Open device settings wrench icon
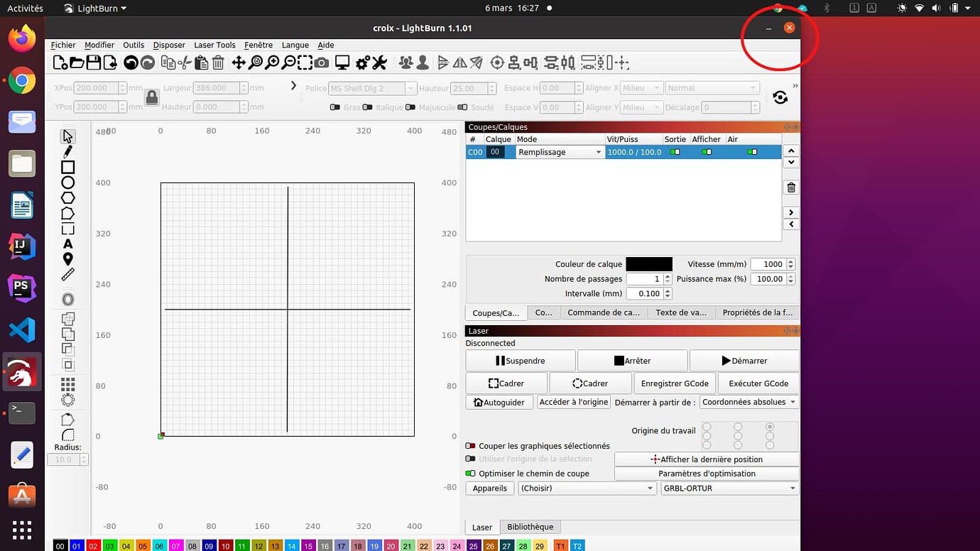The image size is (980, 551). click(380, 63)
